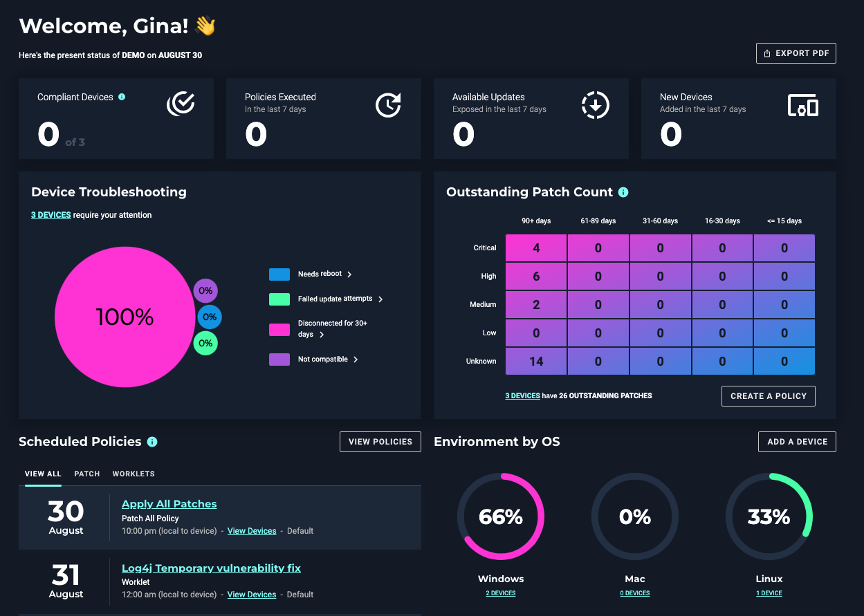Open the Log4j Temporary vulnerability fix worklet
864x616 pixels.
click(x=211, y=568)
